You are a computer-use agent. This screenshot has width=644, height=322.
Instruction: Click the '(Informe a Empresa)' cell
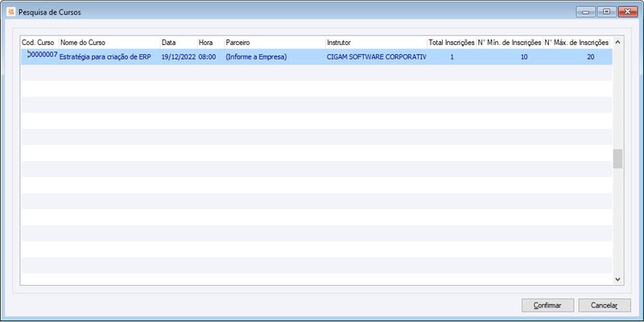275,57
